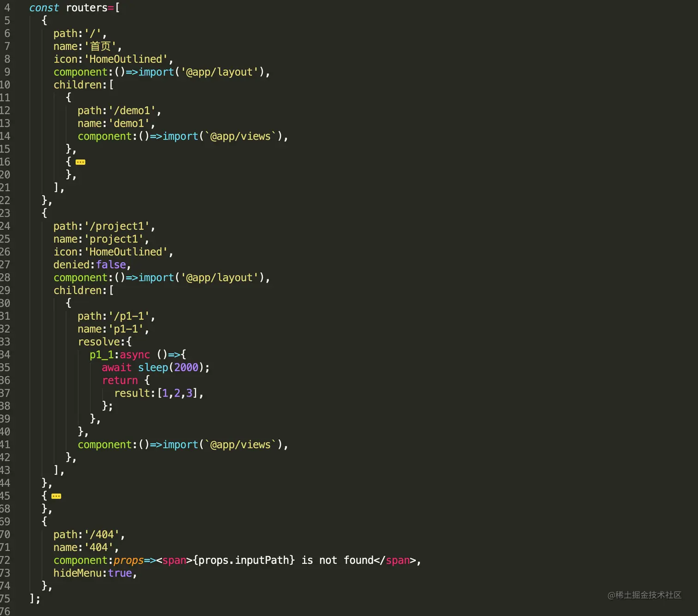Click the props parameter in the 404 component
Viewport: 698px width, 616px height.
[129, 561]
